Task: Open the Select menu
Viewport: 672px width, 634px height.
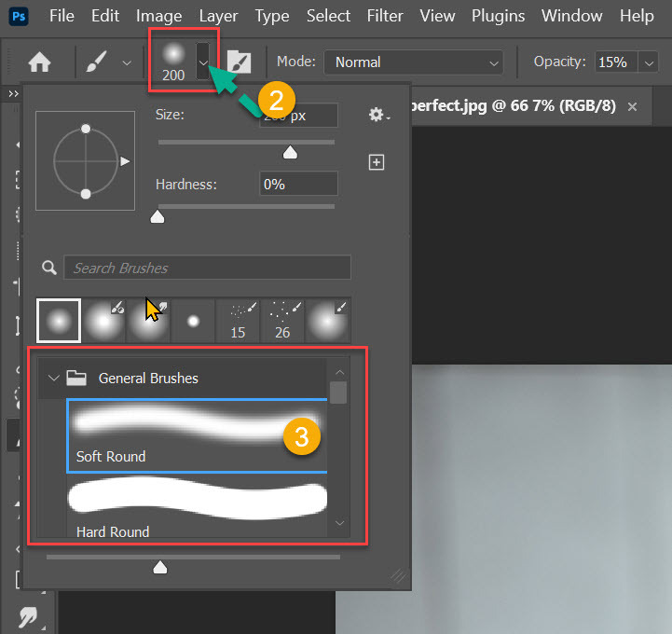Action: pos(328,16)
